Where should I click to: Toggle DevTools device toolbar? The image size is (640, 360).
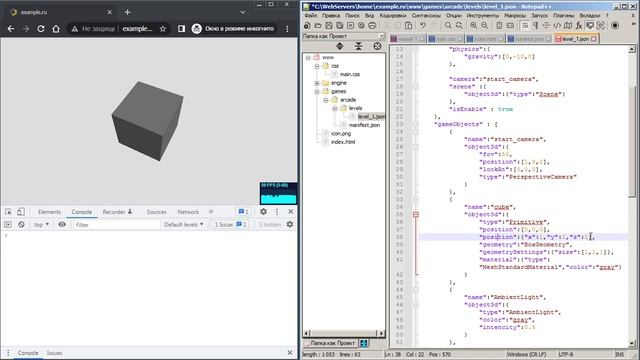21,212
